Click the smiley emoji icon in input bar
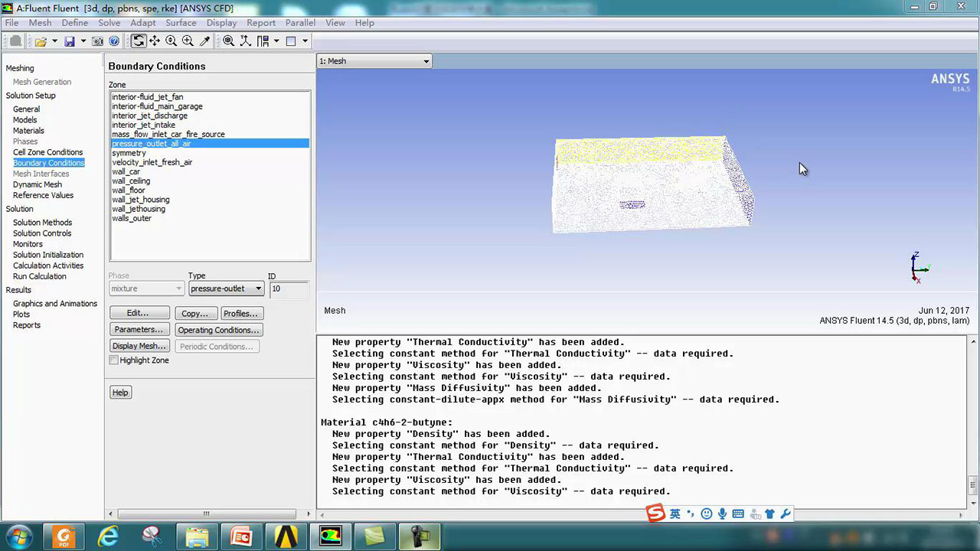This screenshot has height=551, width=980. (707, 514)
